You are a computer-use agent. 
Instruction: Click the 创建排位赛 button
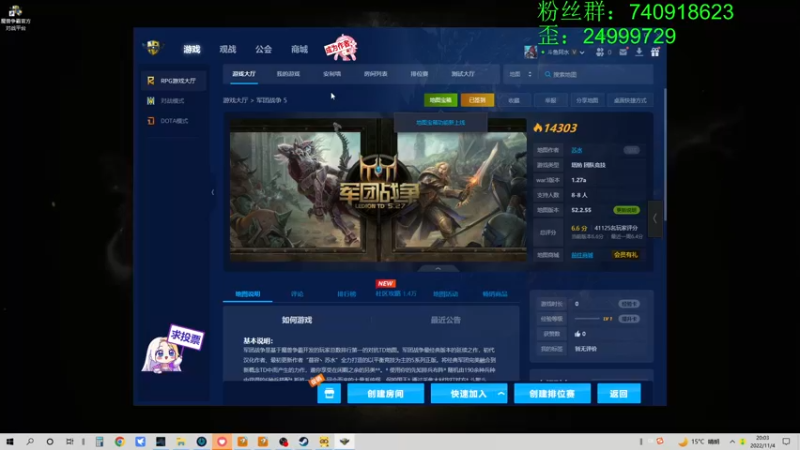552,393
